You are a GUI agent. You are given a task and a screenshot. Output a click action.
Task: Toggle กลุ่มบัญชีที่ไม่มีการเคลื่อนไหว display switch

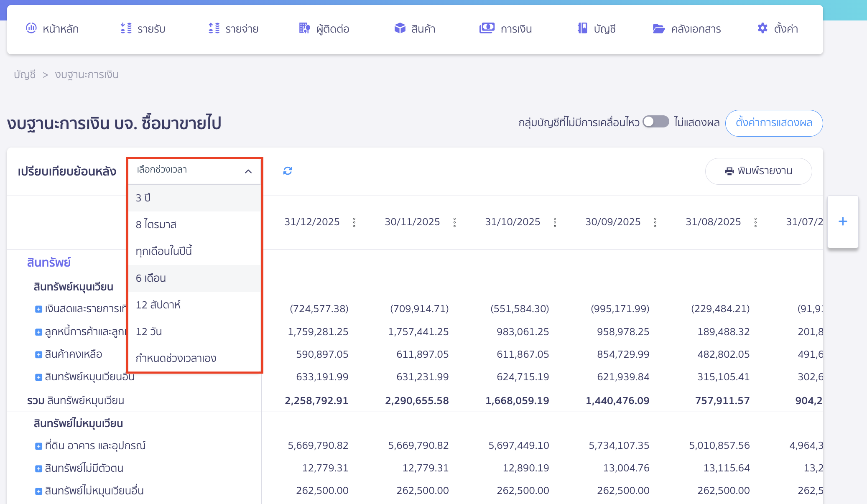pyautogui.click(x=655, y=122)
